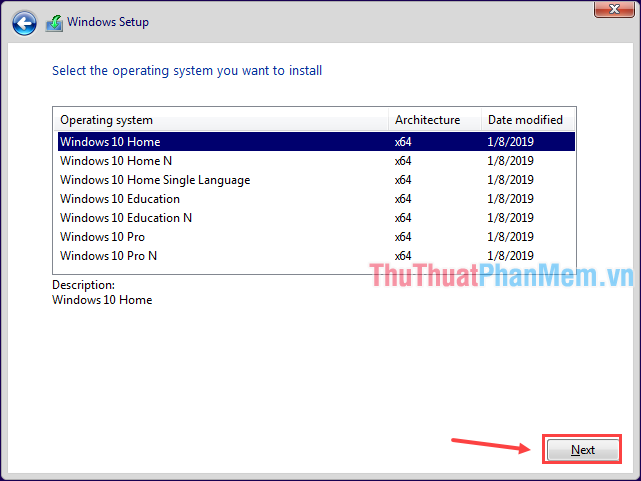
Task: Select Windows 10 Education edition
Action: [316, 199]
